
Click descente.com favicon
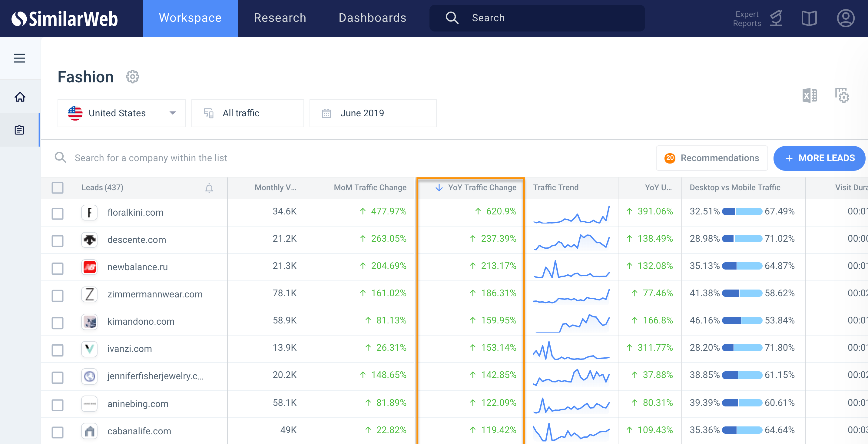coord(89,240)
